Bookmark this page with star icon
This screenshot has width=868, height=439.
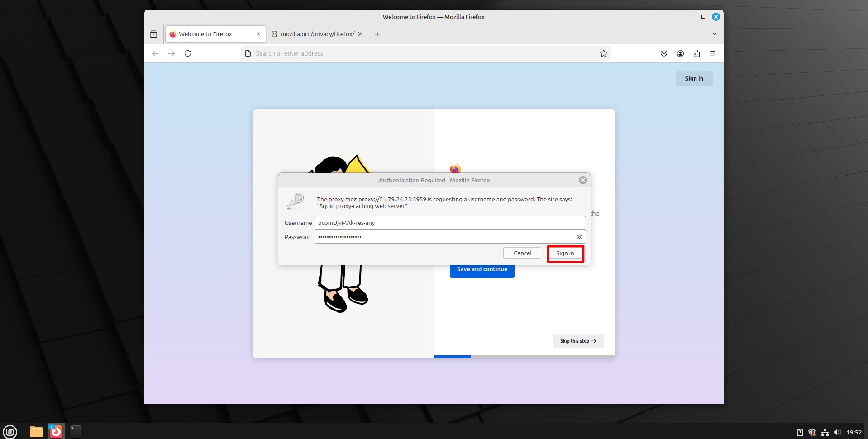click(603, 53)
